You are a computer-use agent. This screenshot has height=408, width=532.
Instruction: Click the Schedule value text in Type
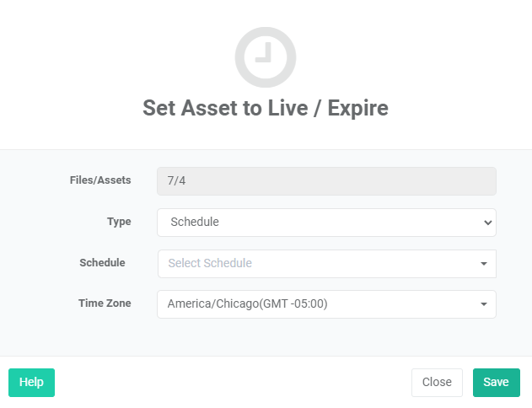(x=195, y=222)
